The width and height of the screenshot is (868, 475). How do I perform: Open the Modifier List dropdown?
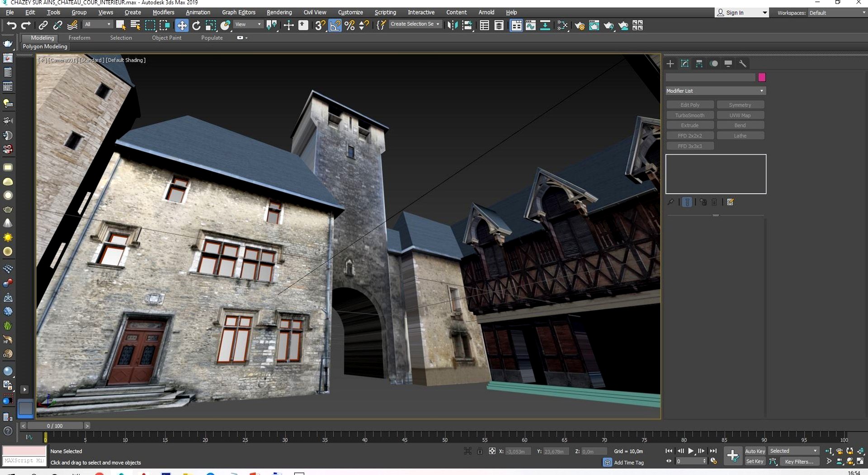(x=715, y=91)
